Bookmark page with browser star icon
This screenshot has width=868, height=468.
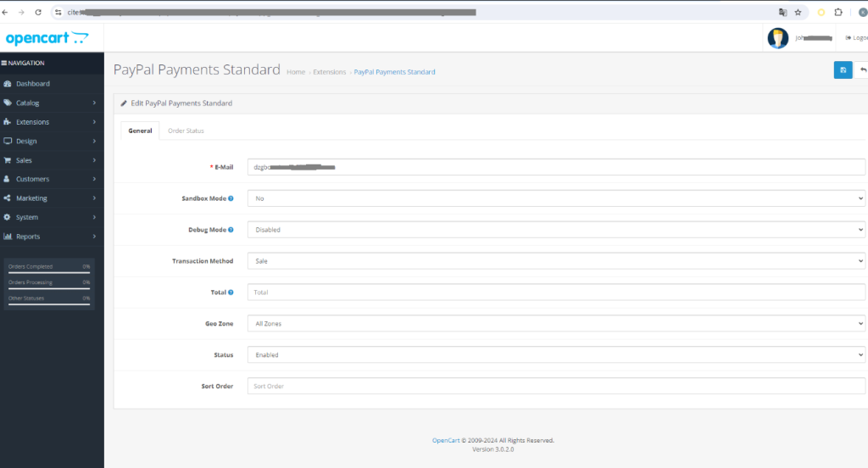click(798, 13)
